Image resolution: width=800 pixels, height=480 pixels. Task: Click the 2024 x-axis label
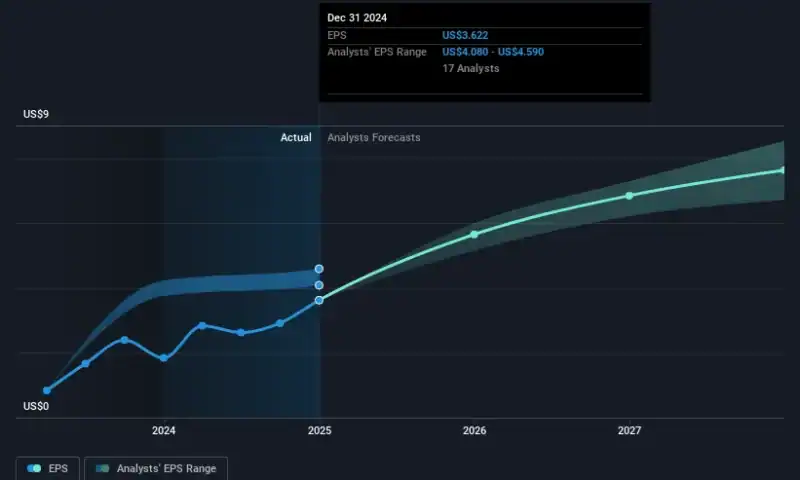(x=163, y=430)
